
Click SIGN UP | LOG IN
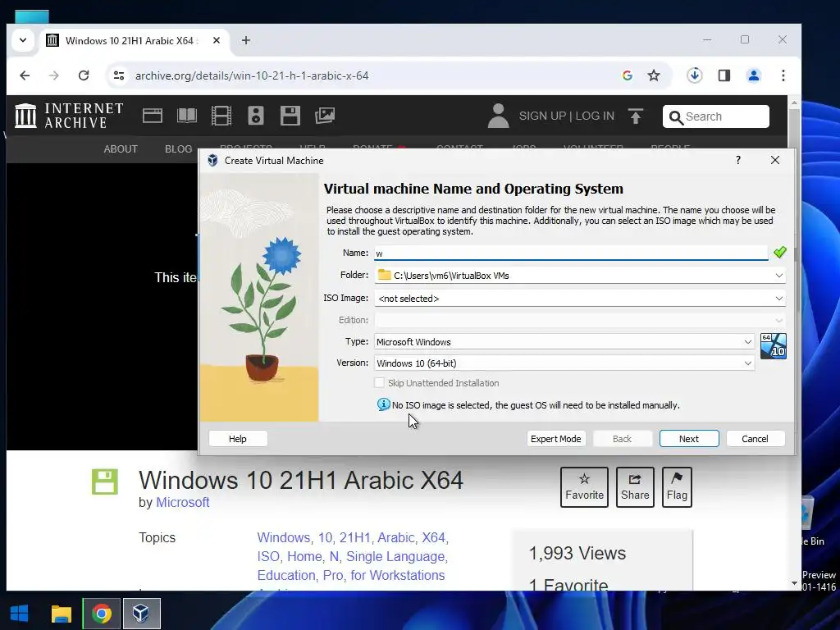tap(566, 116)
